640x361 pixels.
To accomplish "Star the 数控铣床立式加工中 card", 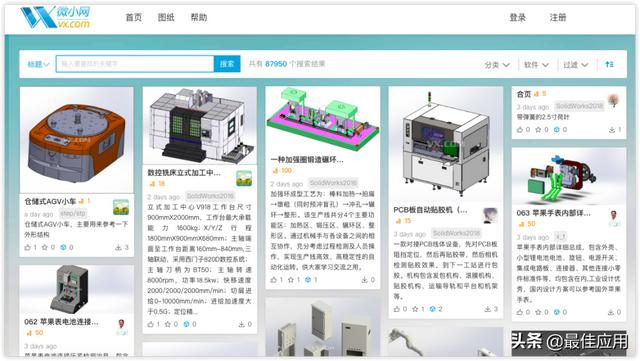I will [168, 324].
